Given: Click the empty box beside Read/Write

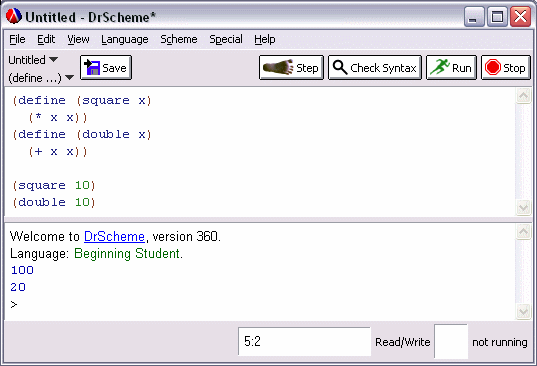Looking at the screenshot, I should [451, 341].
